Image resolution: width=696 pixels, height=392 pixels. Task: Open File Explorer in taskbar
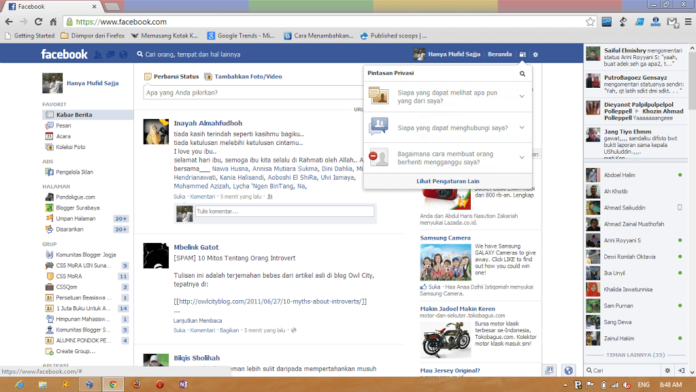click(x=43, y=384)
